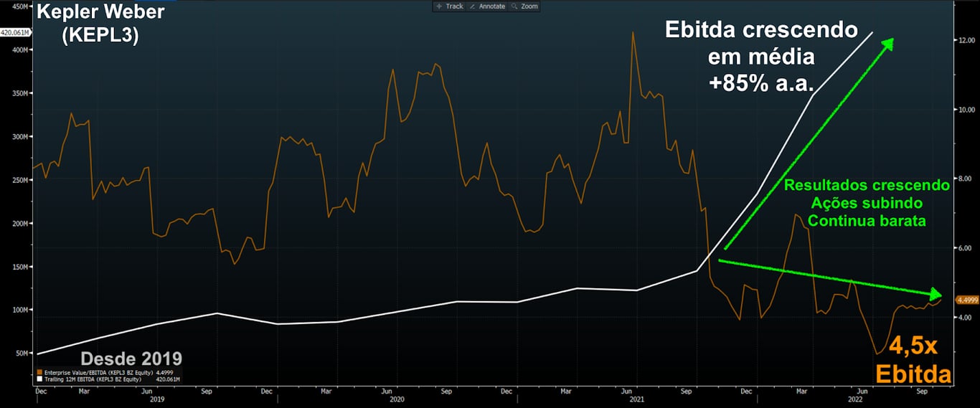Viewport: 980px width, 408px height.
Task: Click the 150M left axis label
Action: pyautogui.click(x=19, y=267)
